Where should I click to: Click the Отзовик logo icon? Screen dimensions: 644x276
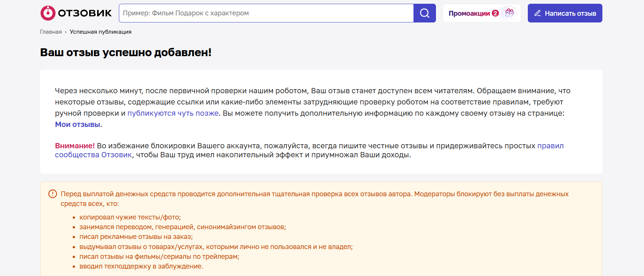48,13
